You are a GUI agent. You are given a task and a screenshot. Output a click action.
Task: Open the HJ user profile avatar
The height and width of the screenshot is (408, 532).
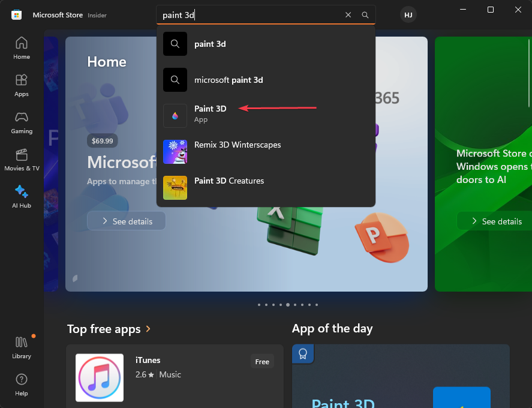click(408, 15)
